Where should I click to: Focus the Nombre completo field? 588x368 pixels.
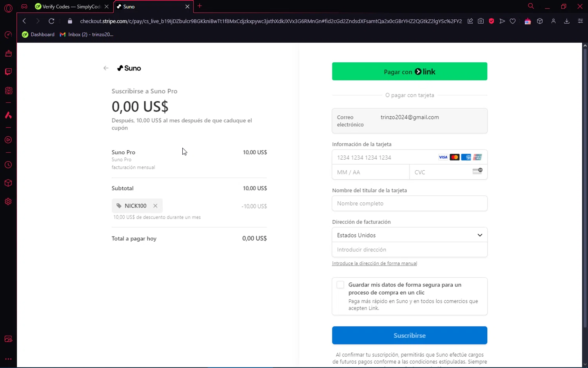click(x=409, y=203)
